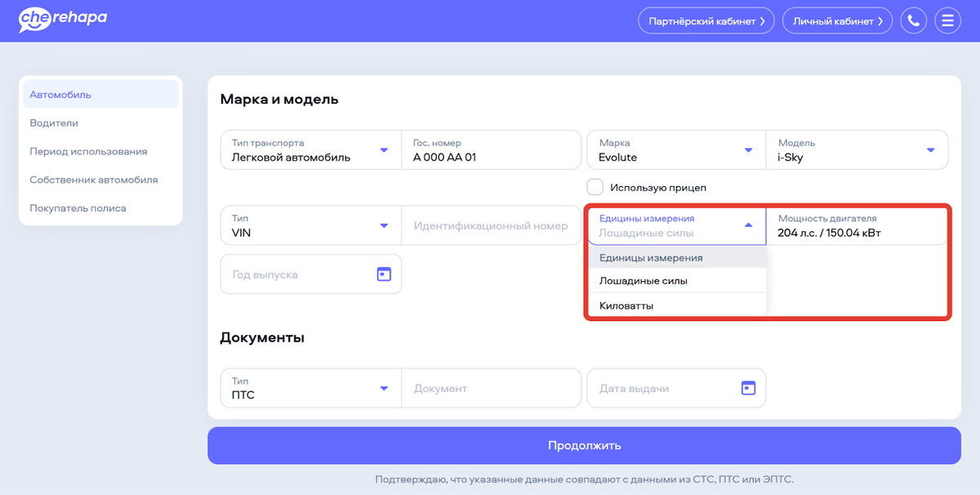Open Партнёрский кабинет
The height and width of the screenshot is (495, 980).
[x=706, y=21]
